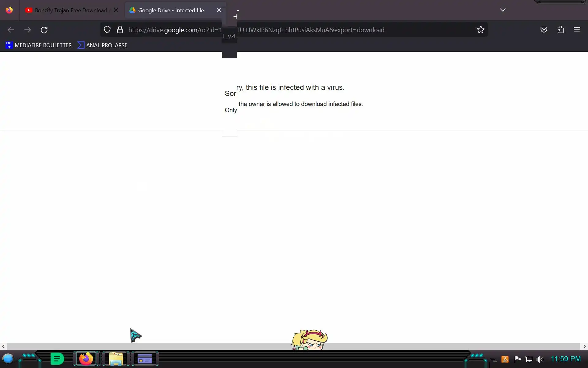Image resolution: width=588 pixels, height=368 pixels.
Task: Open the Extensions puzzle icon
Action: [x=560, y=30]
